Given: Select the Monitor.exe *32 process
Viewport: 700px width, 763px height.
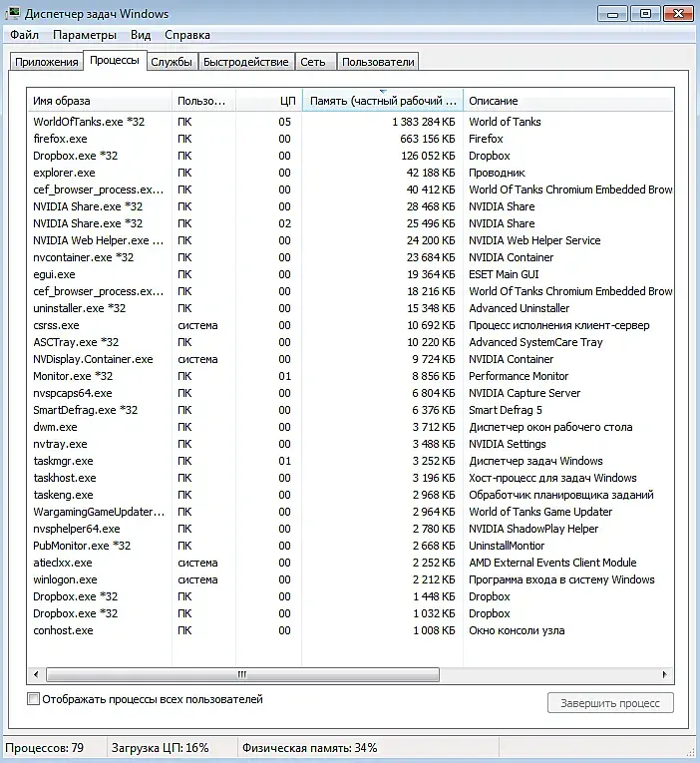Looking at the screenshot, I should point(350,376).
